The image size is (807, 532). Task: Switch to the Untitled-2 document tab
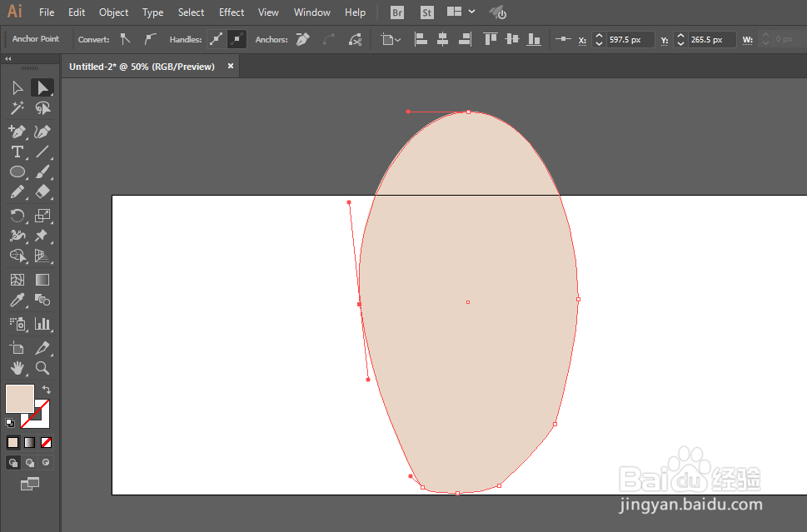[x=142, y=67]
